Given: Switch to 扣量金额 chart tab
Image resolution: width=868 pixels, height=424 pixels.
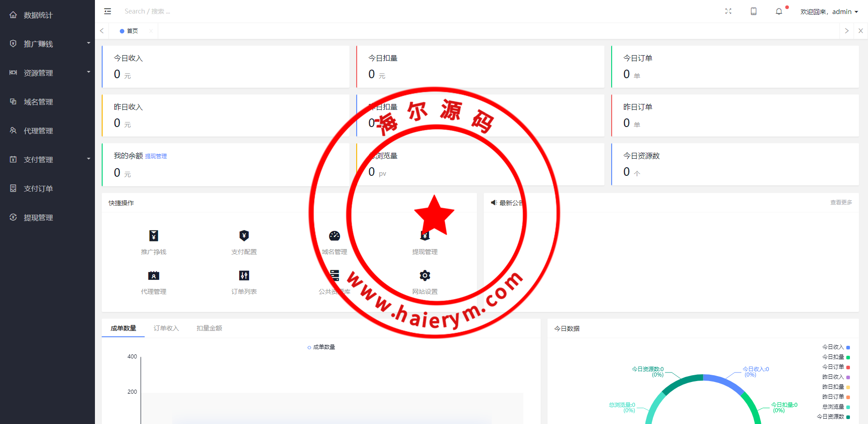Looking at the screenshot, I should click(x=209, y=328).
